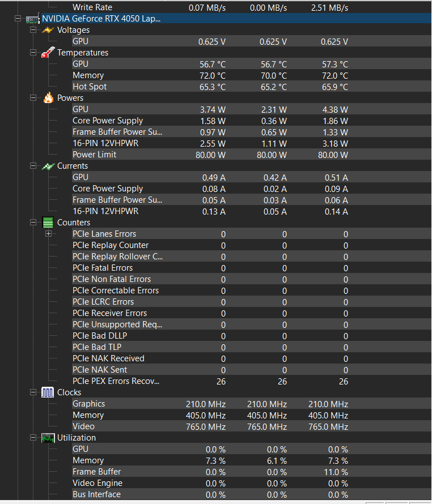Collapse the Utilization group
The height and width of the screenshot is (504, 432).
[33, 438]
